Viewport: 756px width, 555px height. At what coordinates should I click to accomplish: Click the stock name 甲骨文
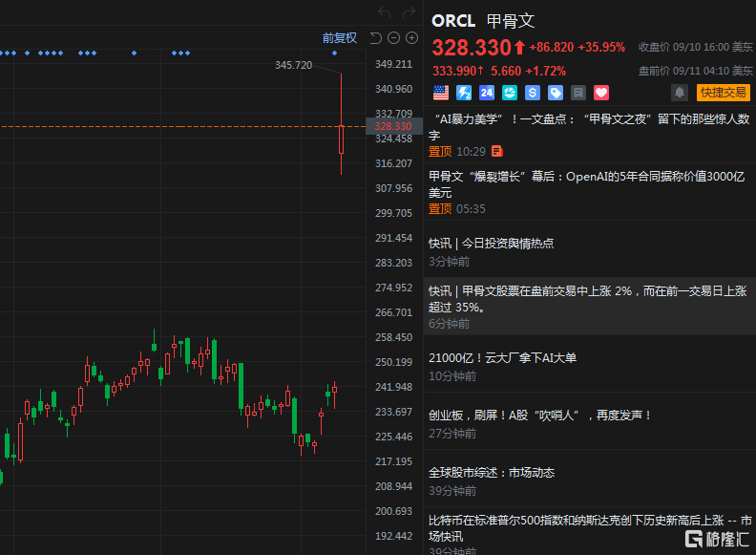pyautogui.click(x=511, y=21)
